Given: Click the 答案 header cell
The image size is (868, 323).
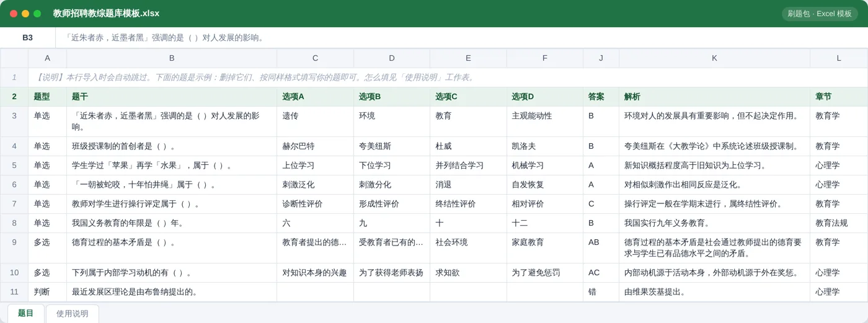Looking at the screenshot, I should pos(601,97).
